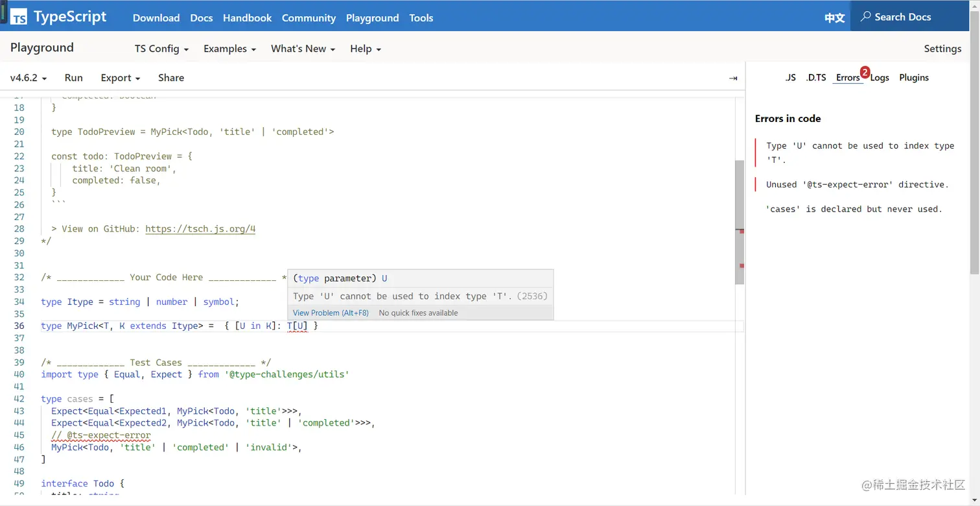Expand the TS Config dropdown
Viewport: 980px width, 506px height.
(161, 49)
